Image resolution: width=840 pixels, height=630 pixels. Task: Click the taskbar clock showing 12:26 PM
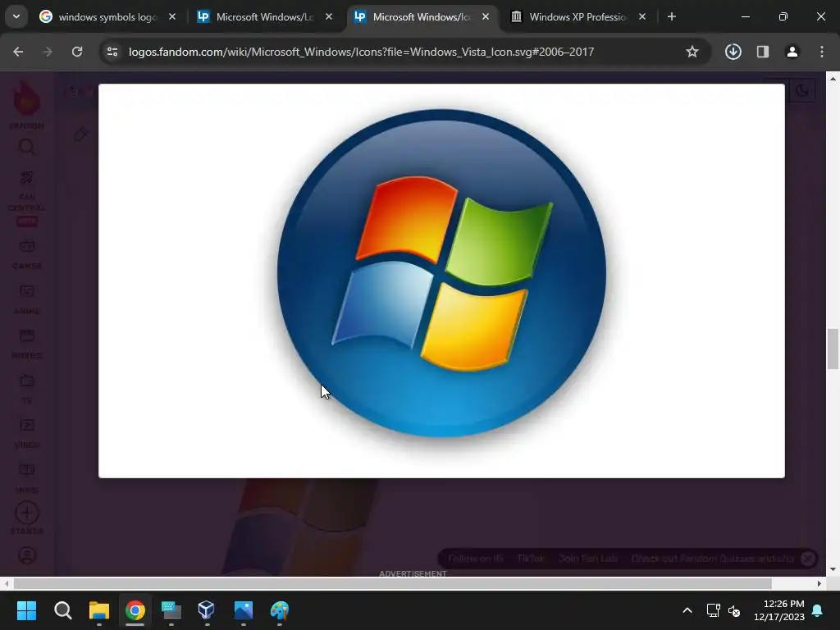pos(779,610)
